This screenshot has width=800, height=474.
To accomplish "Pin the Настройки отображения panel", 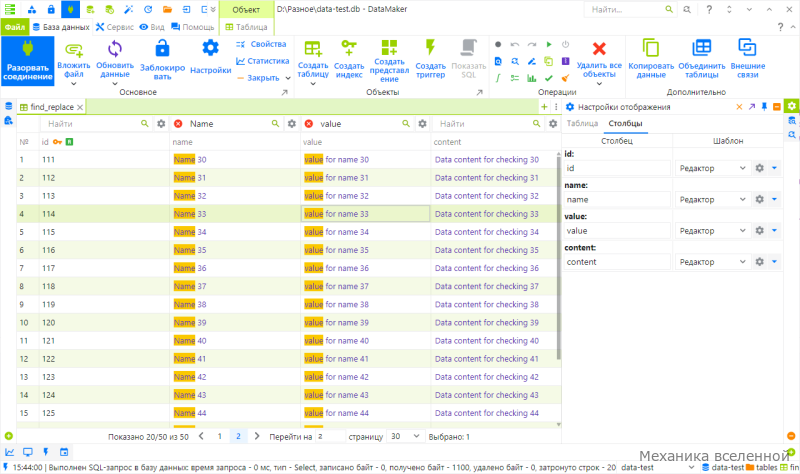I will click(764, 107).
